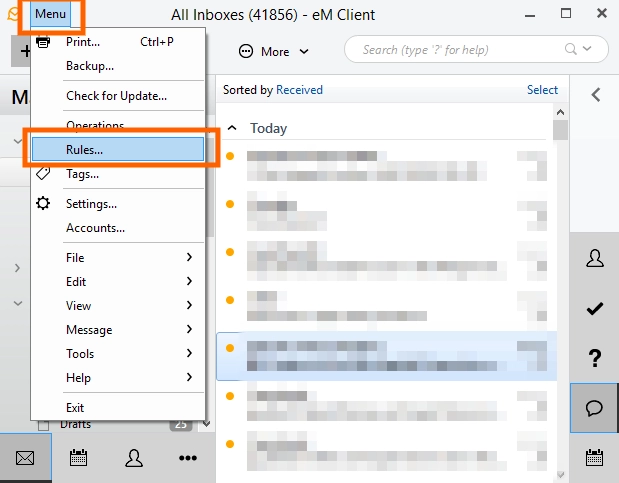The width and height of the screenshot is (619, 483).
Task: Click scroll up arrow of message list
Action: coord(560,112)
